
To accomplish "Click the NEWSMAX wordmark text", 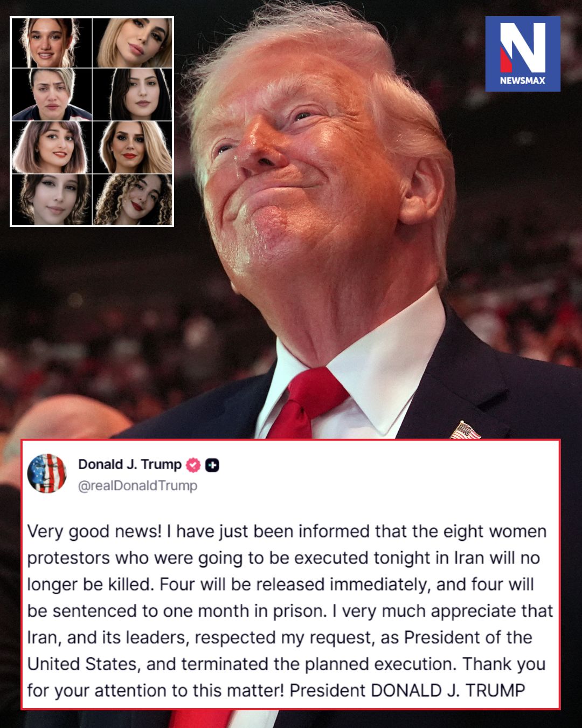I will click(x=523, y=80).
